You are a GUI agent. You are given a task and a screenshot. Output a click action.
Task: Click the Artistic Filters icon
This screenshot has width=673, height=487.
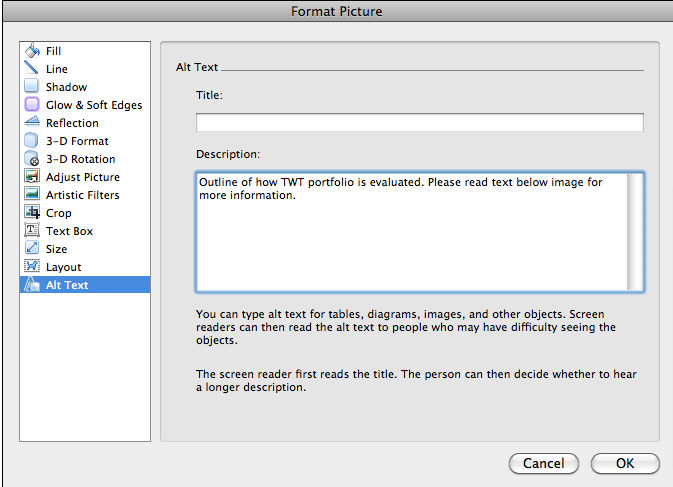[32, 195]
